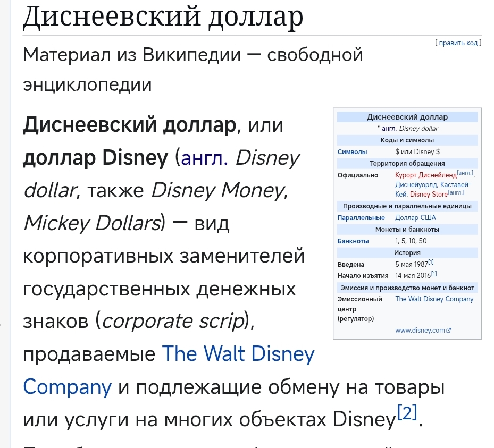Viewport: 494px width, 448px height.
Task: Click the 'править код' edit link
Action: (458, 43)
